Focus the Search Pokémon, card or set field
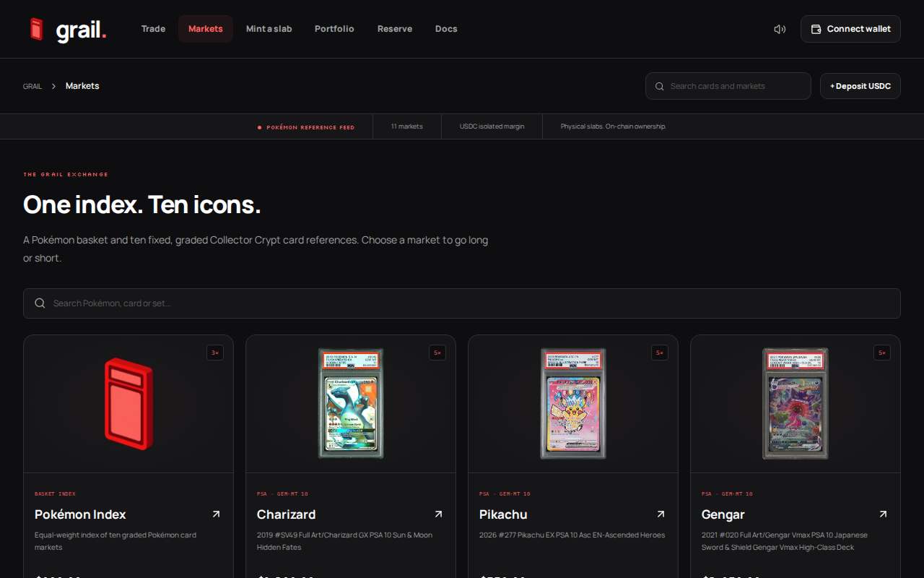Image resolution: width=924 pixels, height=578 pixels. coord(462,303)
